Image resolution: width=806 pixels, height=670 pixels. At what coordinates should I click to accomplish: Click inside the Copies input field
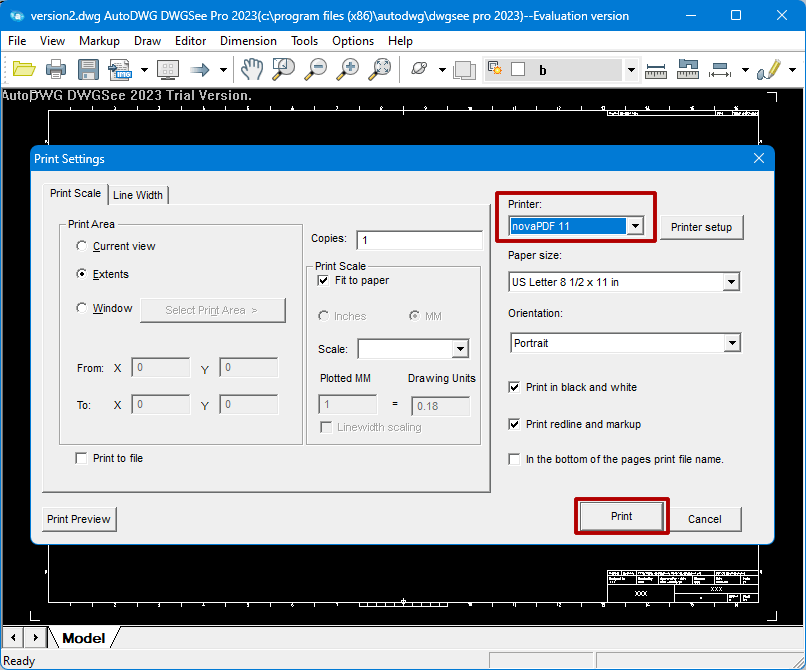coord(418,240)
